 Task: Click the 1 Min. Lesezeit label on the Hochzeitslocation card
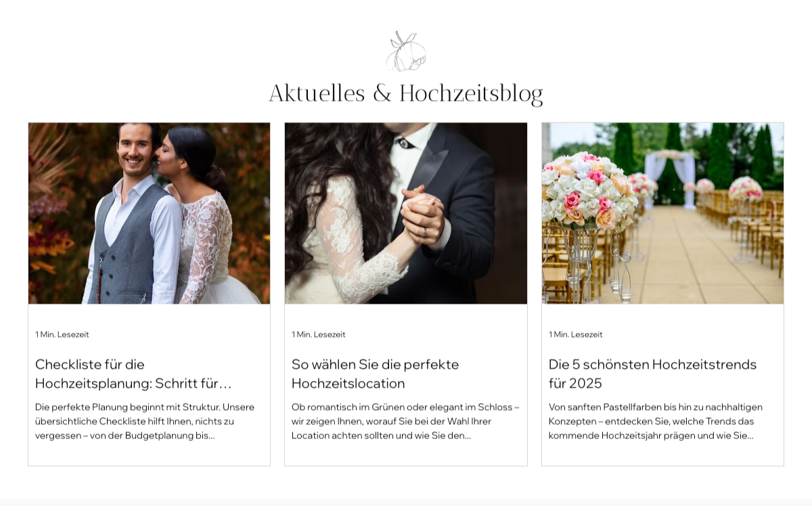click(x=319, y=334)
